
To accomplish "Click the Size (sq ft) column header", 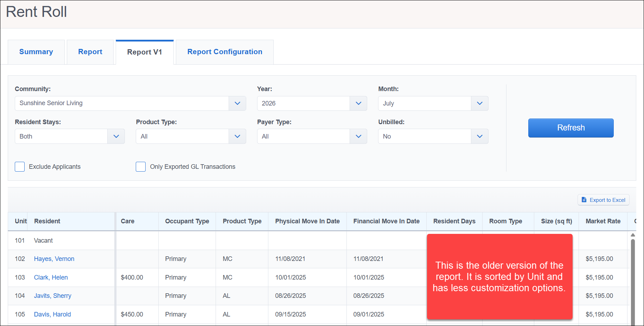I will coord(556,221).
